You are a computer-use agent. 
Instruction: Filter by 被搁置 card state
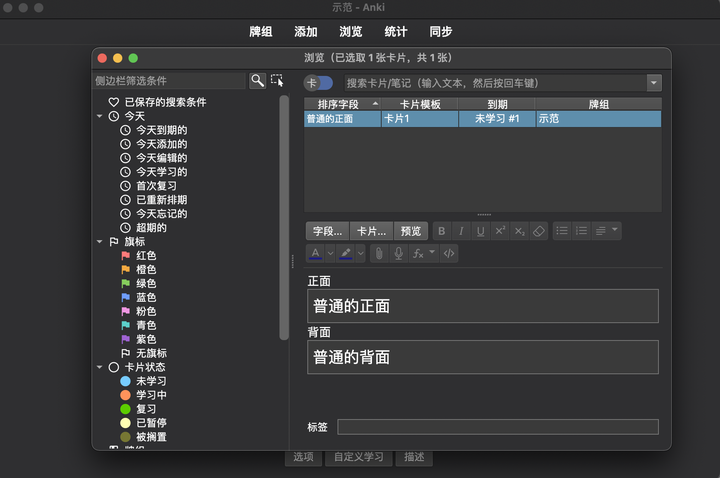143,437
